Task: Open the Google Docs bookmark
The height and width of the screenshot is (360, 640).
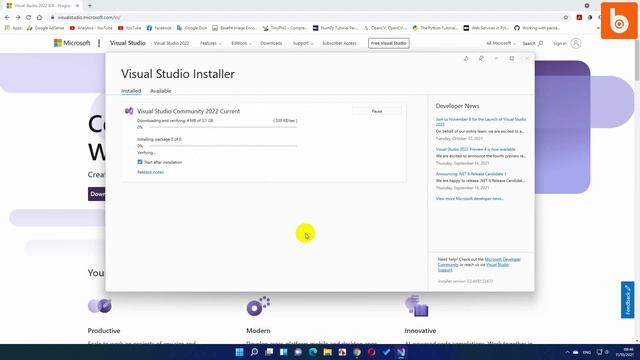Action: coord(192,28)
